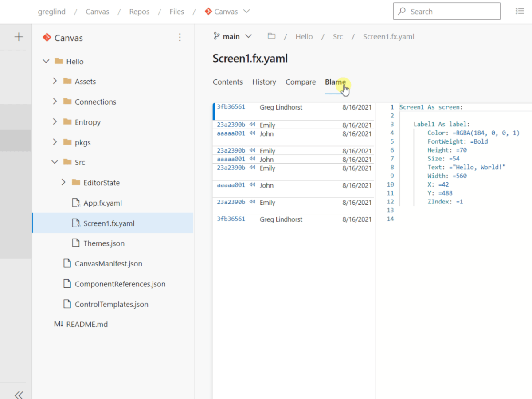Image resolution: width=532 pixels, height=399 pixels.
Task: Click the Canvas flame icon in the top breadcrumb
Action: pyautogui.click(x=208, y=12)
